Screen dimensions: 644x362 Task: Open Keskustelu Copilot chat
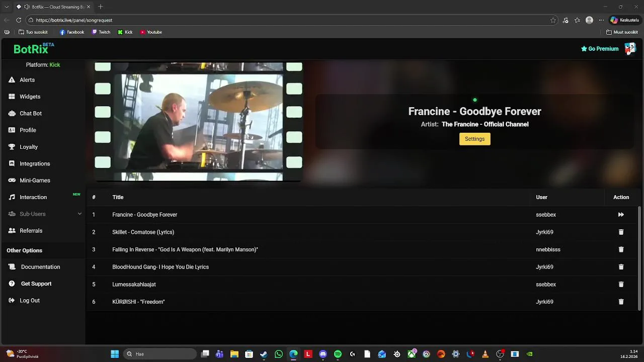click(x=624, y=20)
